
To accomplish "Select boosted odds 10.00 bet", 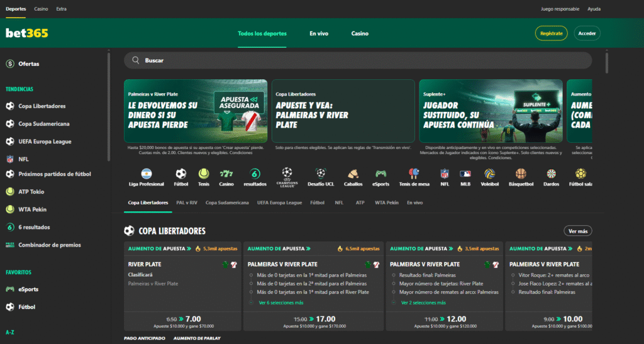I will tap(549, 321).
